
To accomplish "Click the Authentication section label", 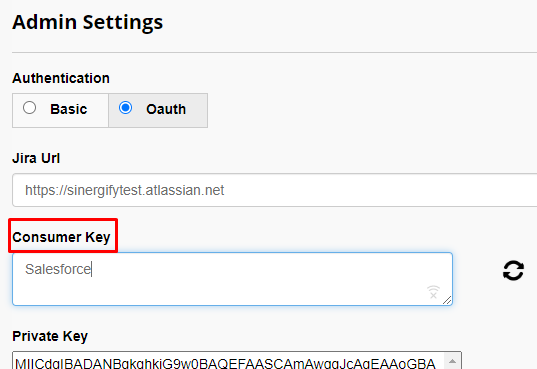I will 61,78.
